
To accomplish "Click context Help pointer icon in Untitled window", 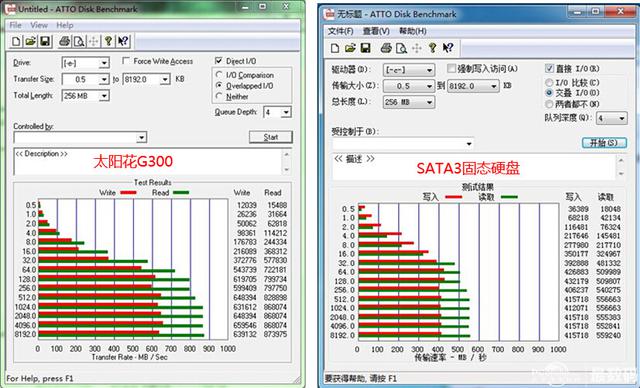I will pyautogui.click(x=123, y=41).
